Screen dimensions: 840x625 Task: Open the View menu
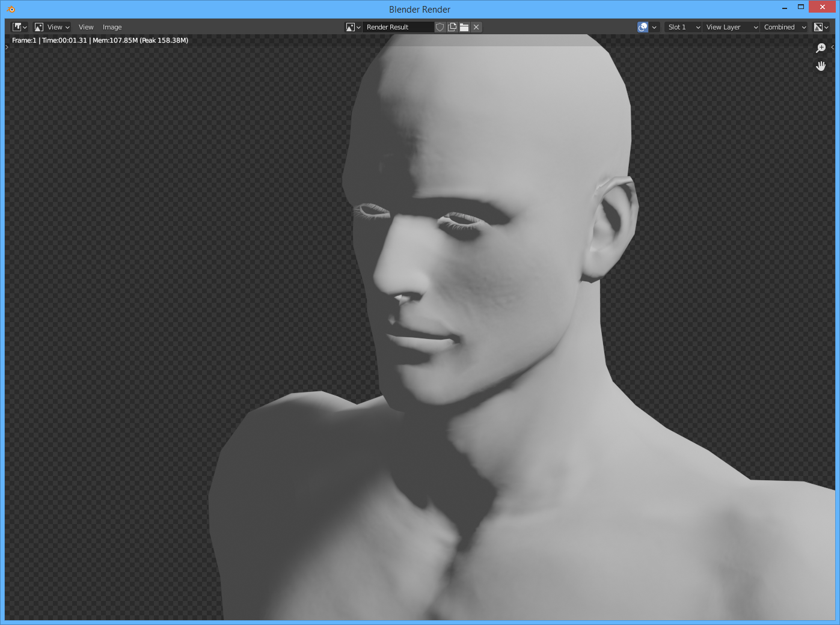(86, 26)
